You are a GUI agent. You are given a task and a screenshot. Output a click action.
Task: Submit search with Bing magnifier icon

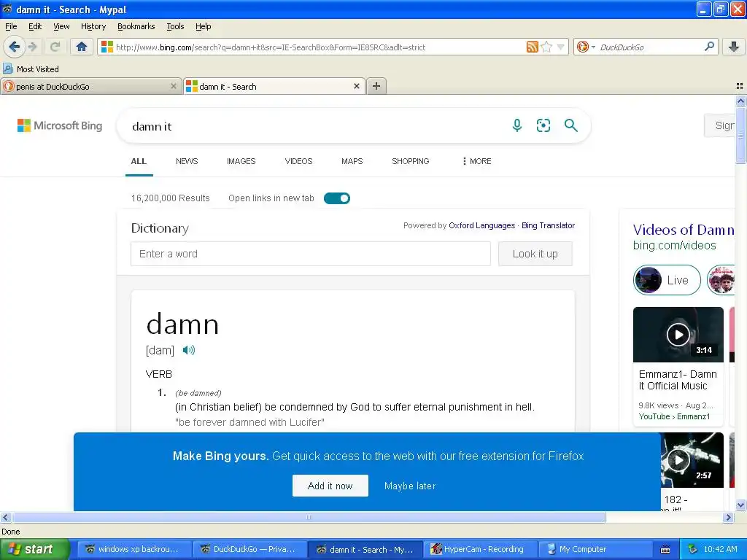click(x=570, y=125)
